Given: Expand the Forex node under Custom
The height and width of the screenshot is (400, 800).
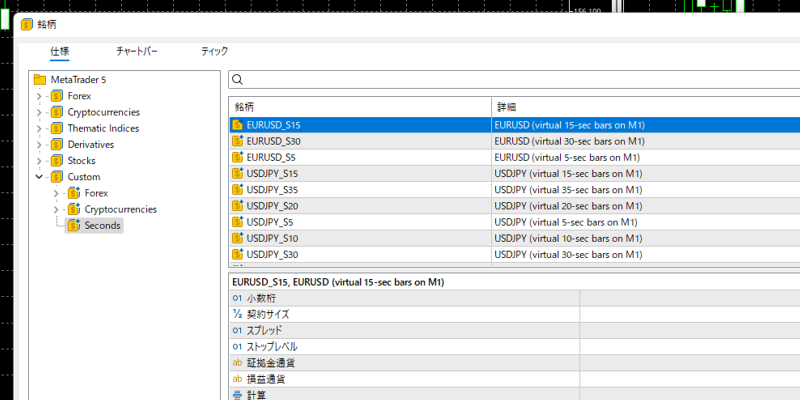Looking at the screenshot, I should 56,193.
